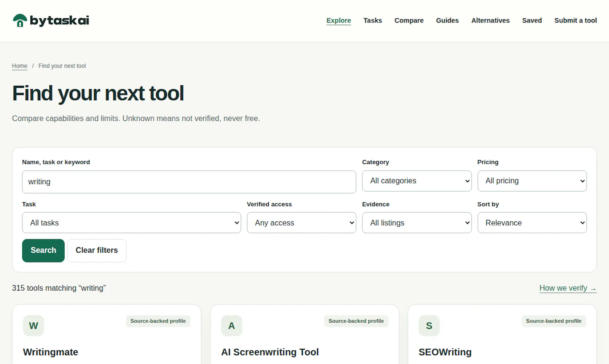609x364 pixels.
Task: Open the Verified access dropdown
Action: click(301, 223)
